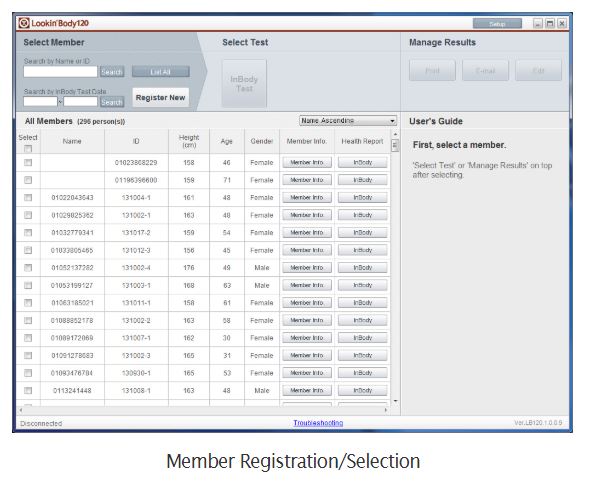Click the ID column header
The height and width of the screenshot is (489, 595).
pyautogui.click(x=136, y=141)
